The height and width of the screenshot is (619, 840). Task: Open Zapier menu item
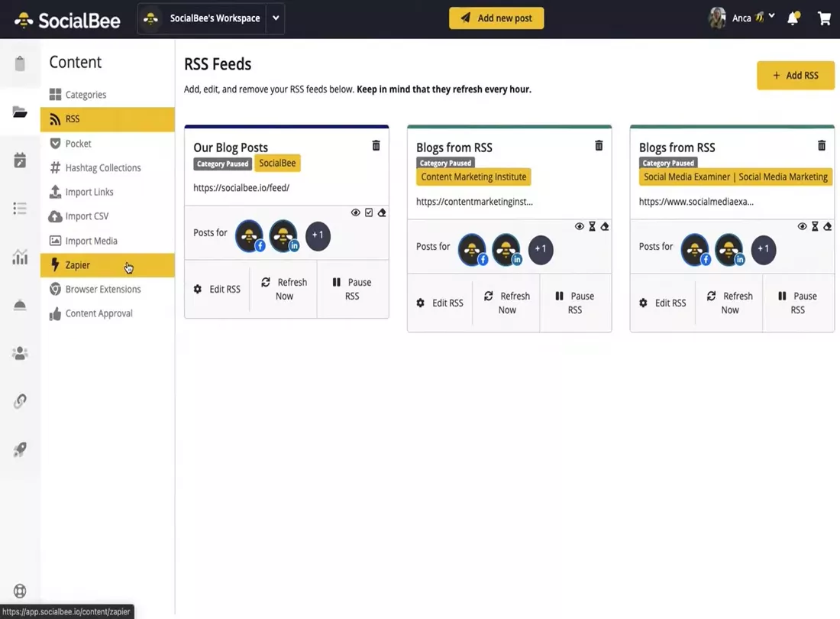coord(107,264)
